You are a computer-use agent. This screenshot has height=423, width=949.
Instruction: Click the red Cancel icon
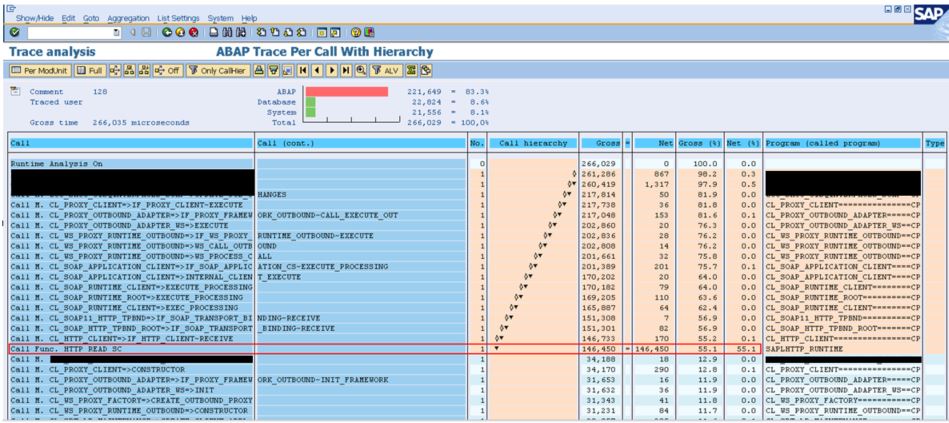[193, 32]
